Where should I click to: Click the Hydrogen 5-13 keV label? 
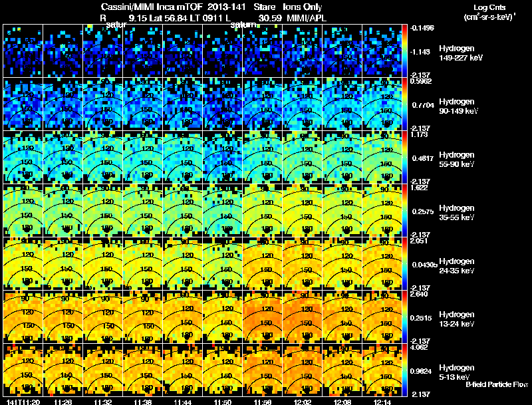(457, 372)
